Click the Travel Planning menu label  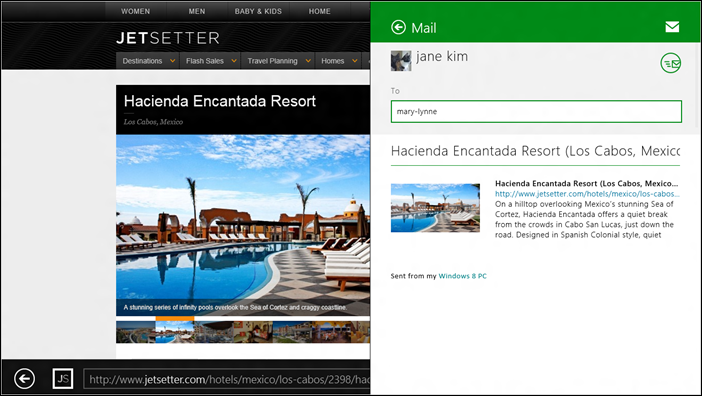coord(272,61)
